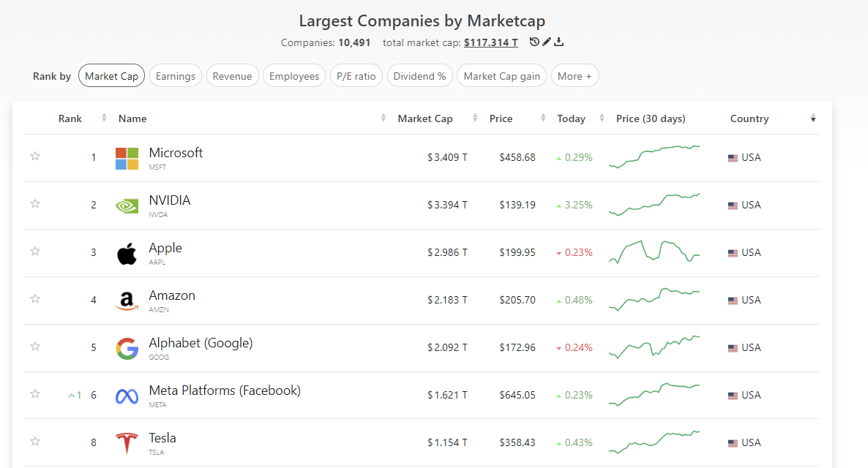Open the Country column filter arrow
This screenshot has height=468, width=868.
[812, 118]
